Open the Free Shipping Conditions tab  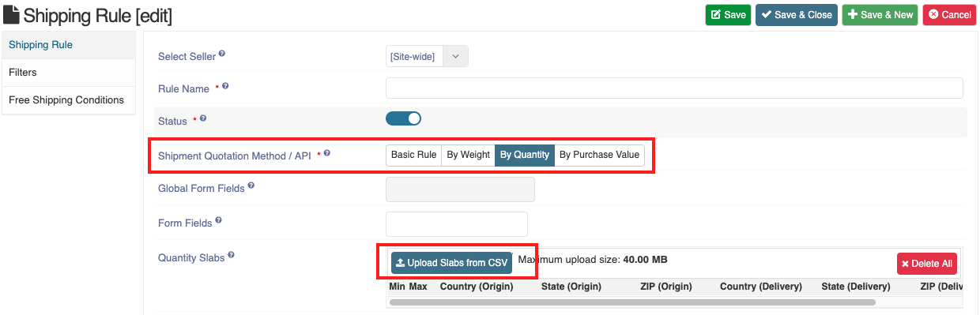tap(69, 100)
